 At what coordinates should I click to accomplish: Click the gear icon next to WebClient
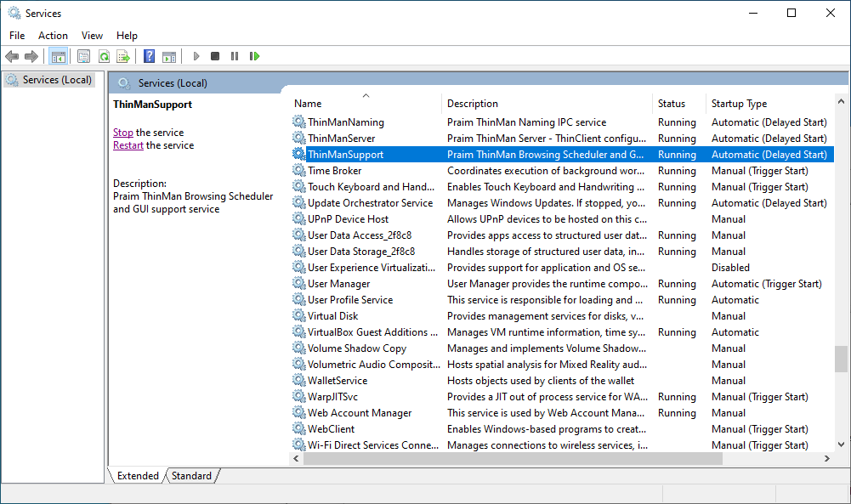tap(299, 428)
